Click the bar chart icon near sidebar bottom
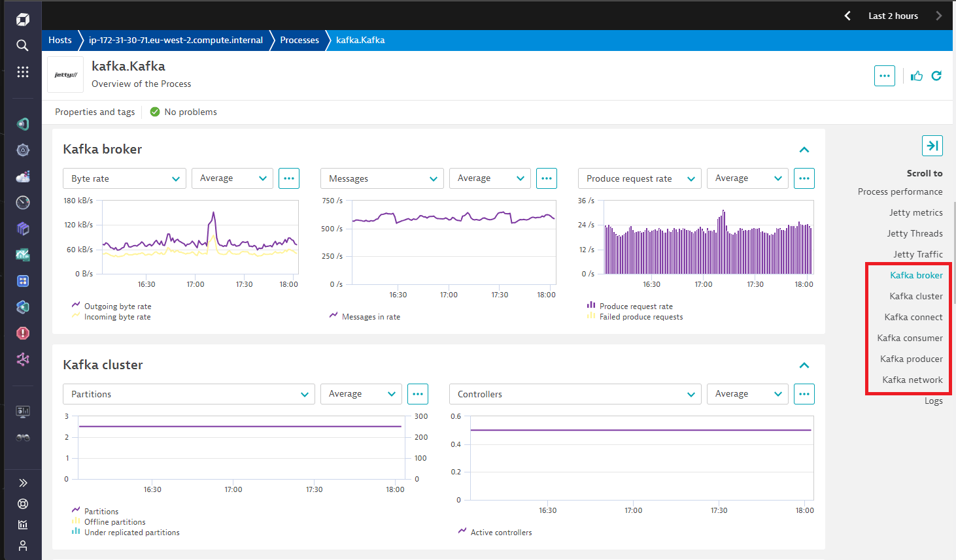Screen dimensions: 956x560 click(x=22, y=525)
